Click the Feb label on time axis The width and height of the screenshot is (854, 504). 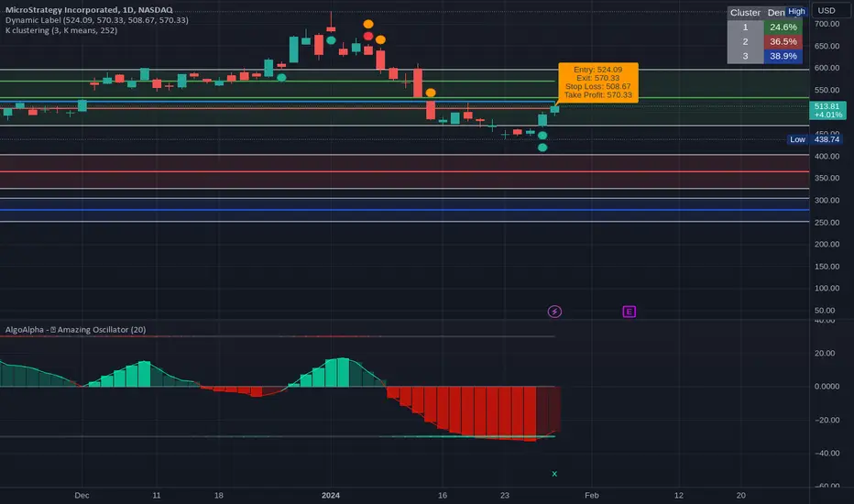[592, 495]
